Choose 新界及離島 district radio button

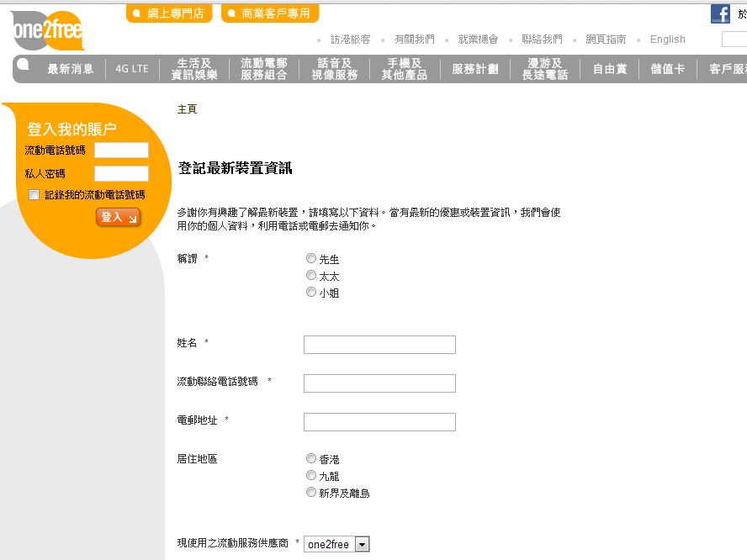point(311,493)
